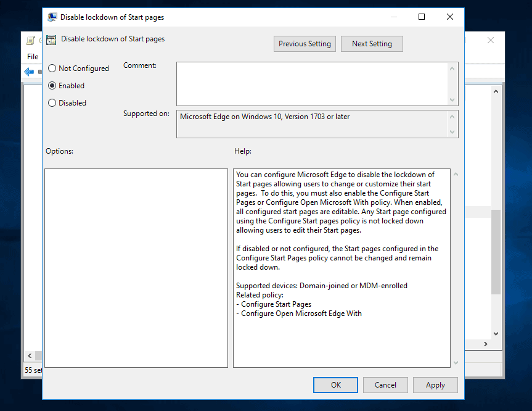Go to Next Setting

click(372, 44)
